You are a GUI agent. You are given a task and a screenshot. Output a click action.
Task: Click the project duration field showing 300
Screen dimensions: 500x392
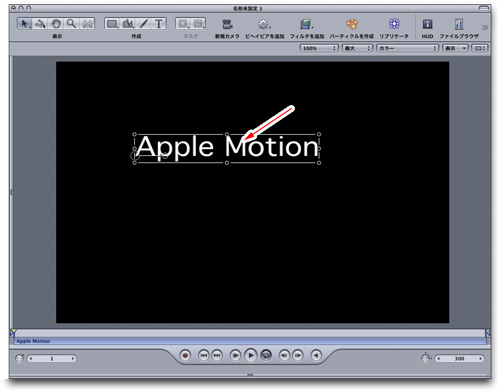459,359
